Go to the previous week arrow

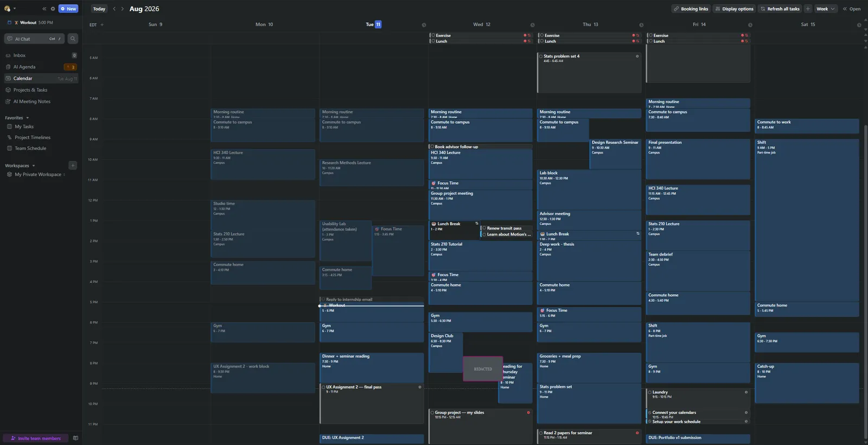tap(114, 9)
